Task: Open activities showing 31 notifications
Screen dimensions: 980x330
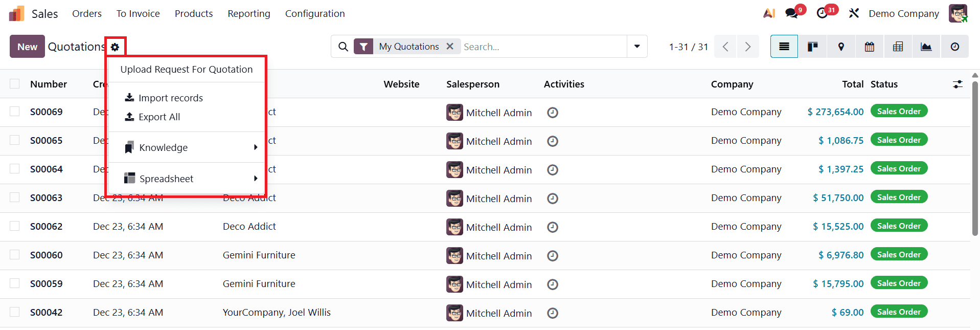Action: (823, 13)
